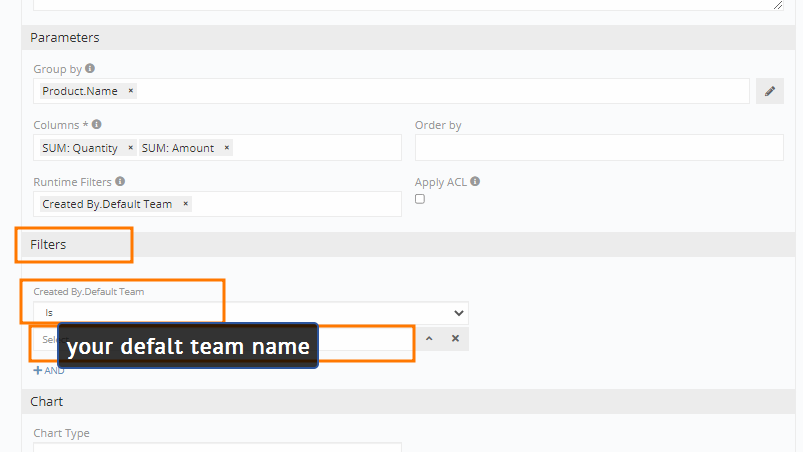Remove the SUM: Amount column tag
Viewport: 803px width, 452px height.
(227, 148)
